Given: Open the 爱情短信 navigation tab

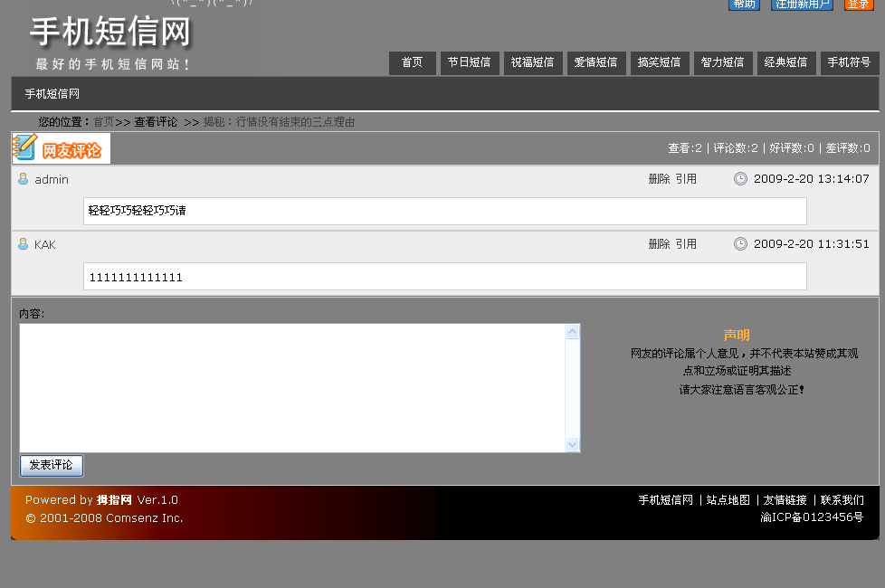Looking at the screenshot, I should [x=595, y=62].
